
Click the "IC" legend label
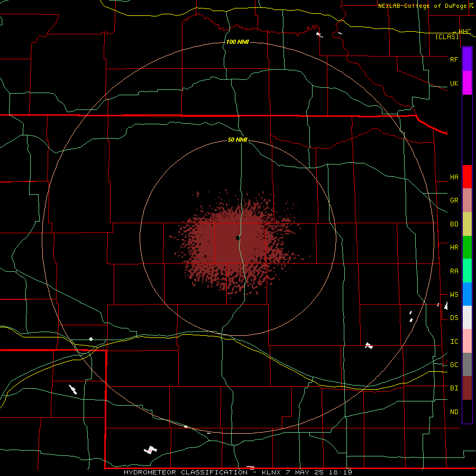coord(454,342)
